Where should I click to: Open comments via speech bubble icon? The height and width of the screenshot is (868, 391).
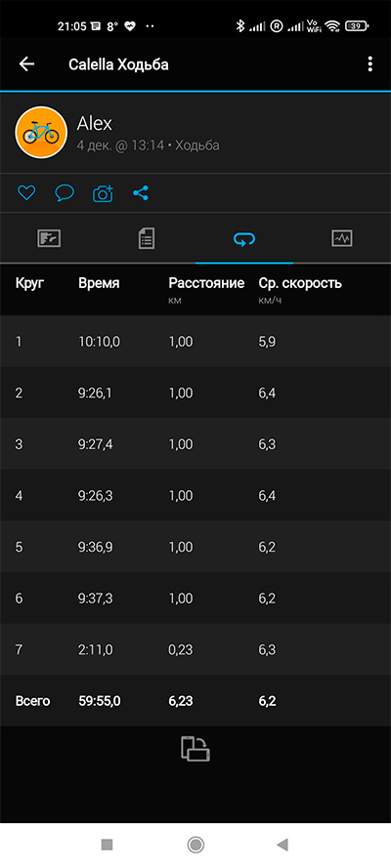click(x=65, y=193)
